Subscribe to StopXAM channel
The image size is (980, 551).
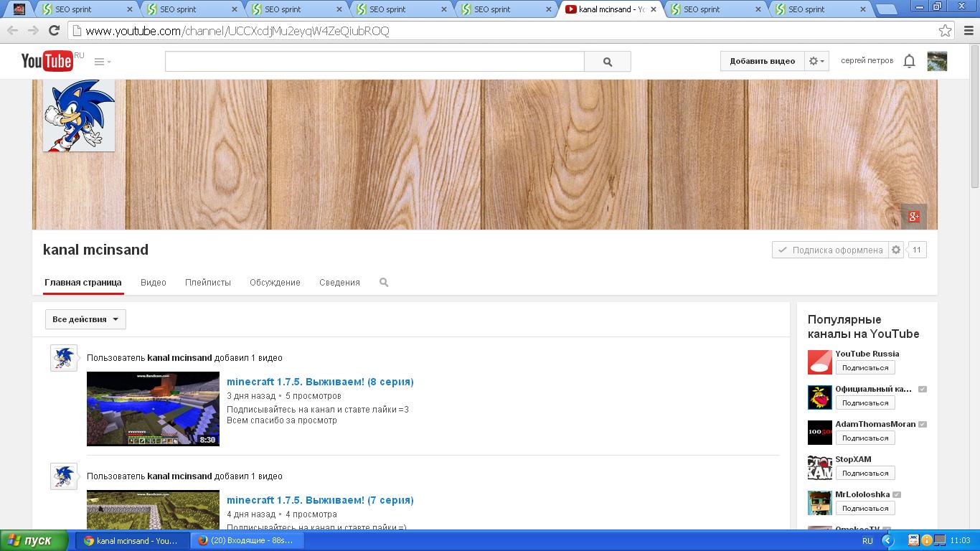pos(865,473)
